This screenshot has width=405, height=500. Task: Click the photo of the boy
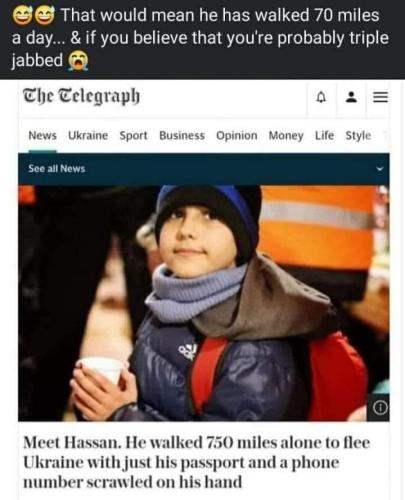click(x=204, y=303)
